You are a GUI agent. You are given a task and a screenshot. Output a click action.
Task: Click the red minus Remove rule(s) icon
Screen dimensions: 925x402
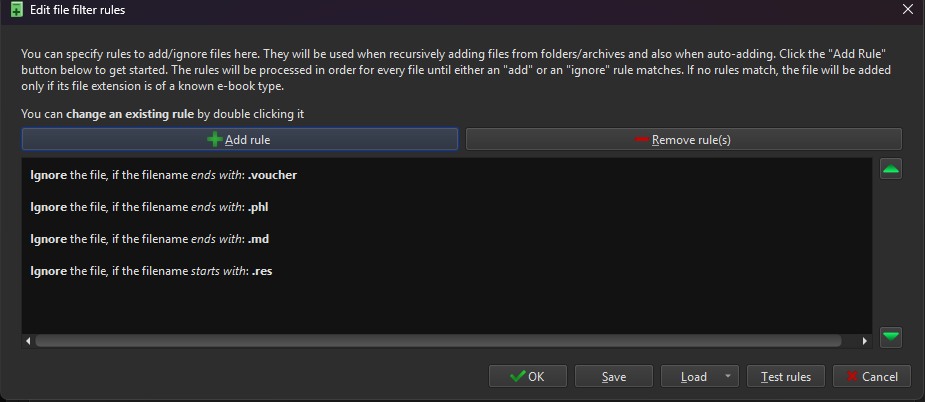pos(642,139)
